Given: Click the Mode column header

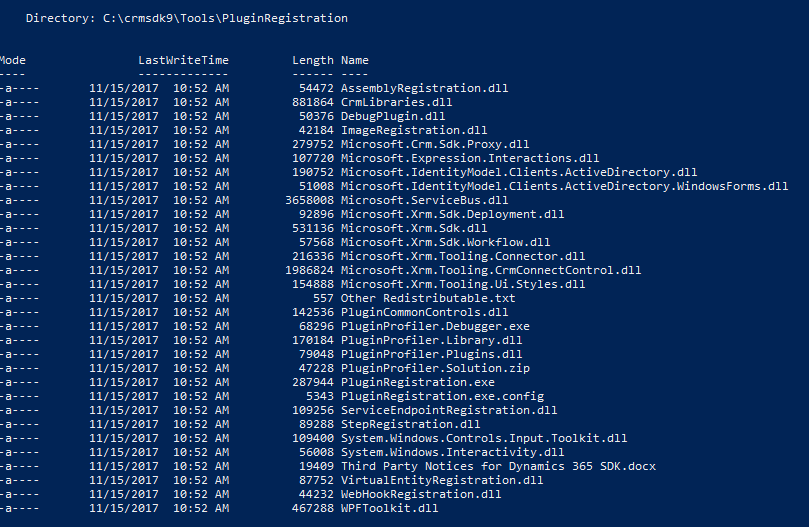Looking at the screenshot, I should pyautogui.click(x=12, y=60).
